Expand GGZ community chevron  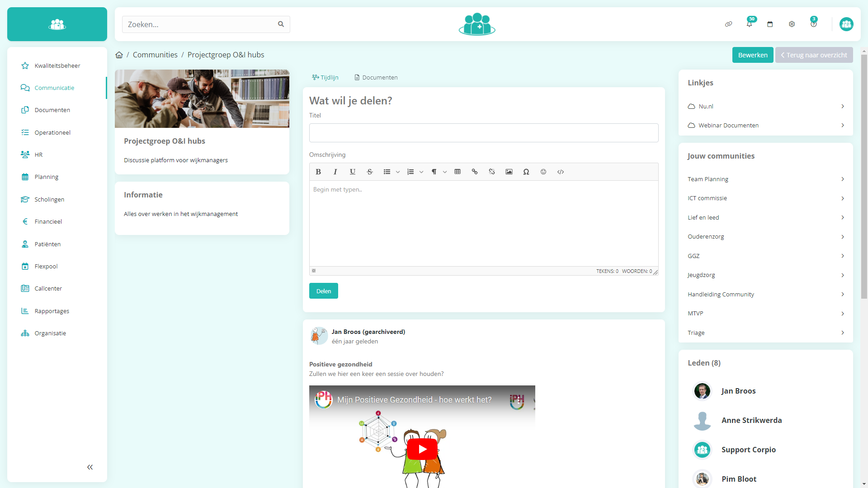click(x=843, y=256)
